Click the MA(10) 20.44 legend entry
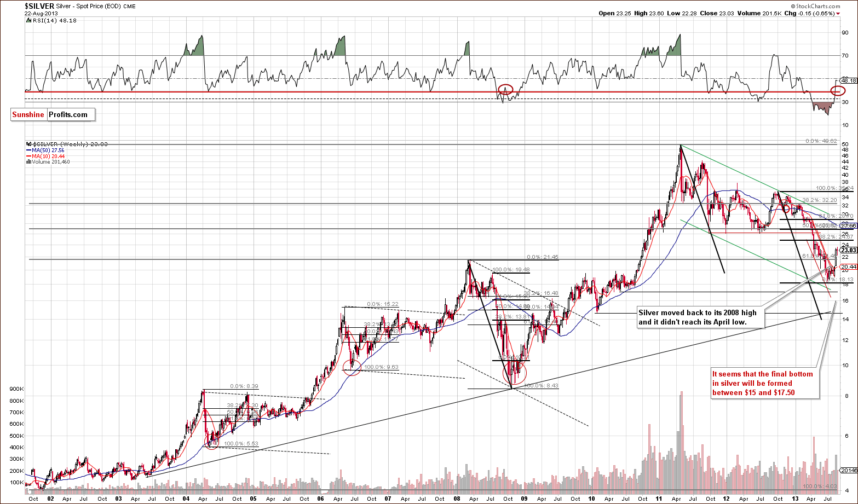 (x=48, y=156)
